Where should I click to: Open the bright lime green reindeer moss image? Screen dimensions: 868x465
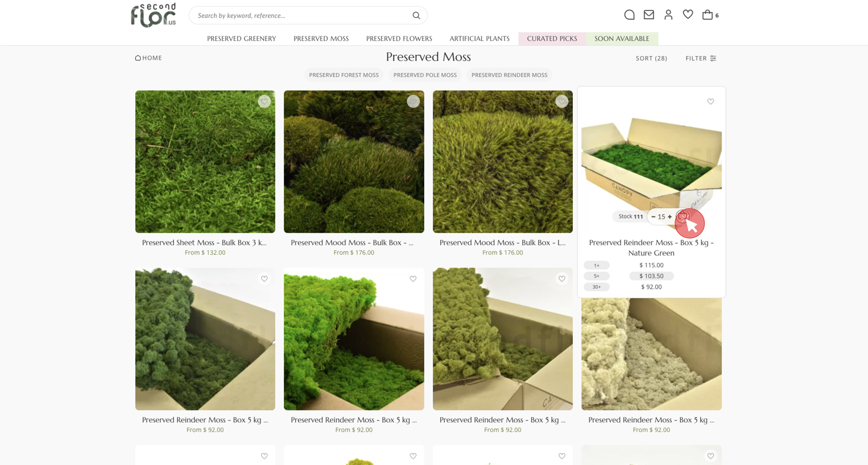(x=354, y=339)
